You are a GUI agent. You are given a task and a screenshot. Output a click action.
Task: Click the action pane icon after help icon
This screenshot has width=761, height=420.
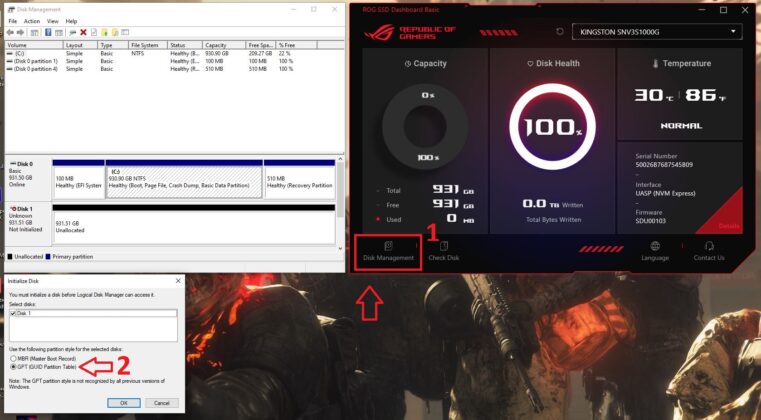tap(59, 33)
